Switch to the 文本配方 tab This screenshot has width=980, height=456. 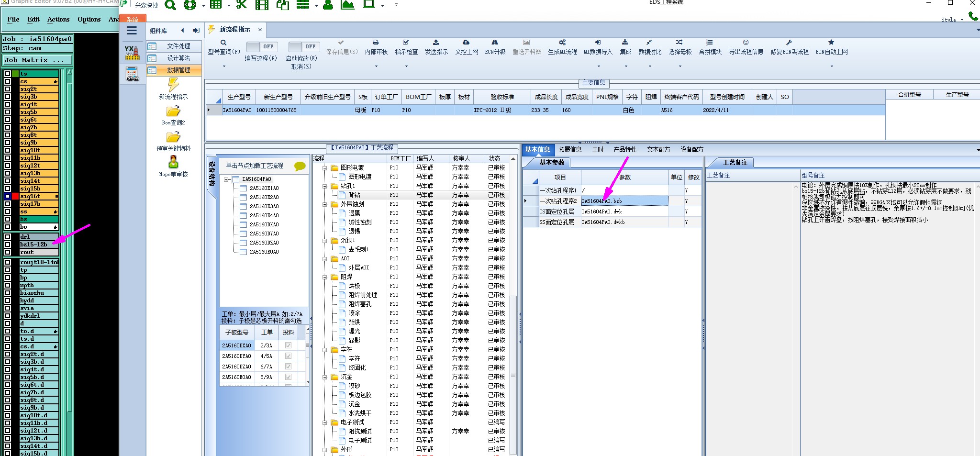[x=658, y=150]
